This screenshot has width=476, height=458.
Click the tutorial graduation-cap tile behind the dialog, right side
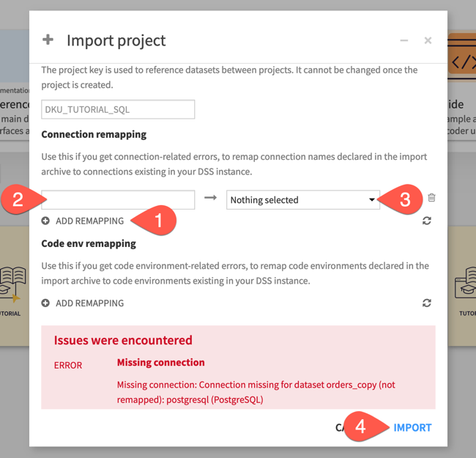[462, 286]
